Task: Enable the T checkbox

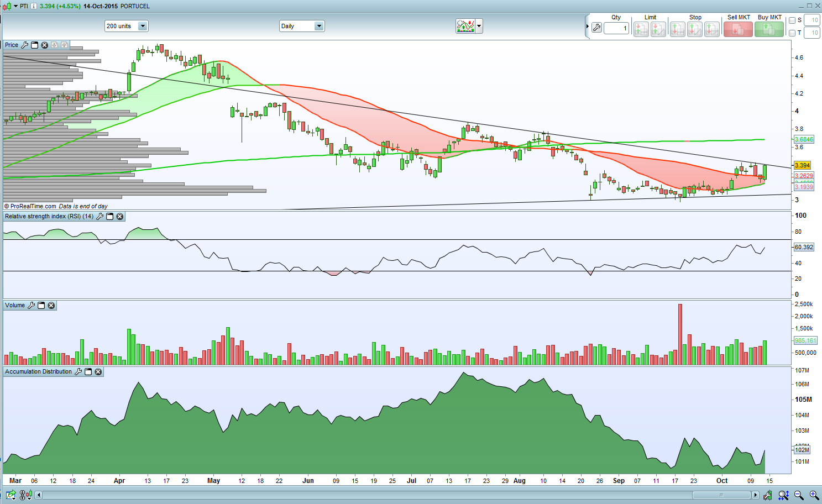Action: [x=792, y=33]
